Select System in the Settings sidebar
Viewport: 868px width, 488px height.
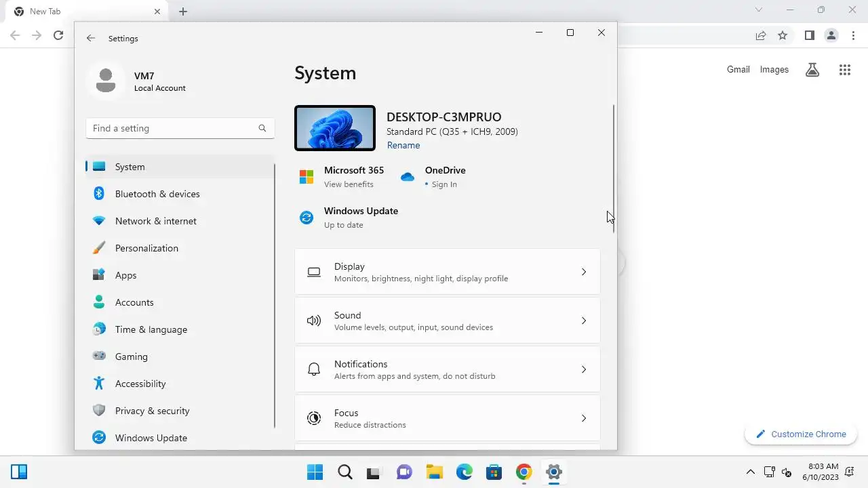point(180,167)
